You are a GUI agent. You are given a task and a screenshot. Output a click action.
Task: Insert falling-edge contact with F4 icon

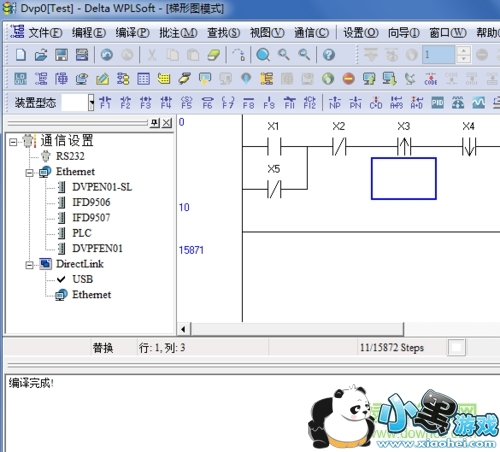[166, 103]
